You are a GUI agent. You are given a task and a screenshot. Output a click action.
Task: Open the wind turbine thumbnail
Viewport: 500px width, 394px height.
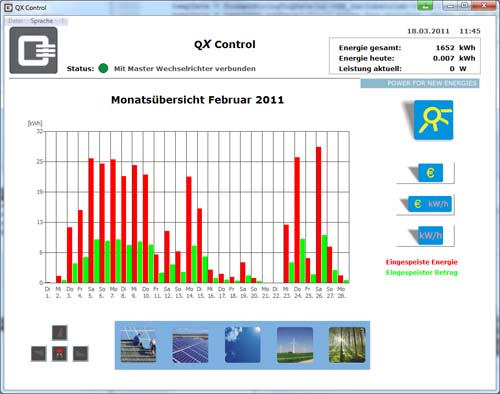(295, 345)
